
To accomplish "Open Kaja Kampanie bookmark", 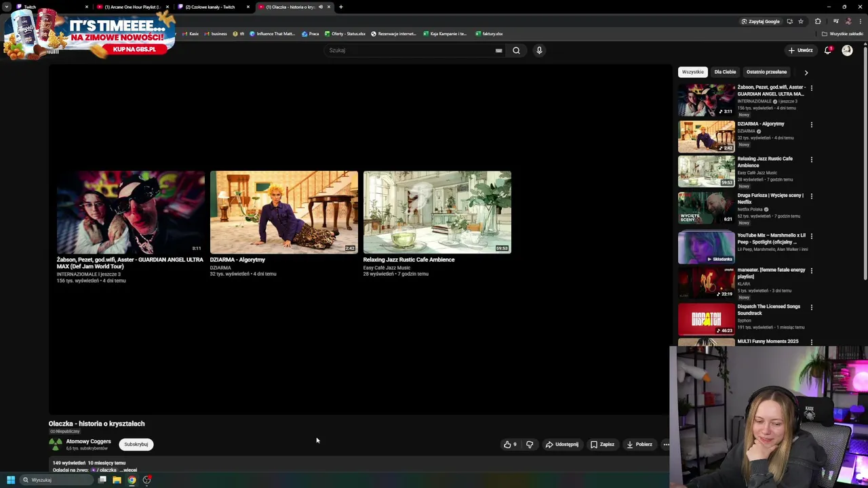I will (x=445, y=34).
